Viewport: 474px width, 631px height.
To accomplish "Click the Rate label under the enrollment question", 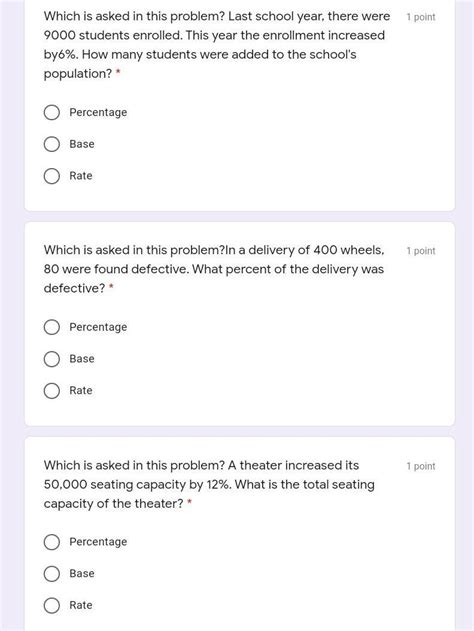I will point(81,176).
